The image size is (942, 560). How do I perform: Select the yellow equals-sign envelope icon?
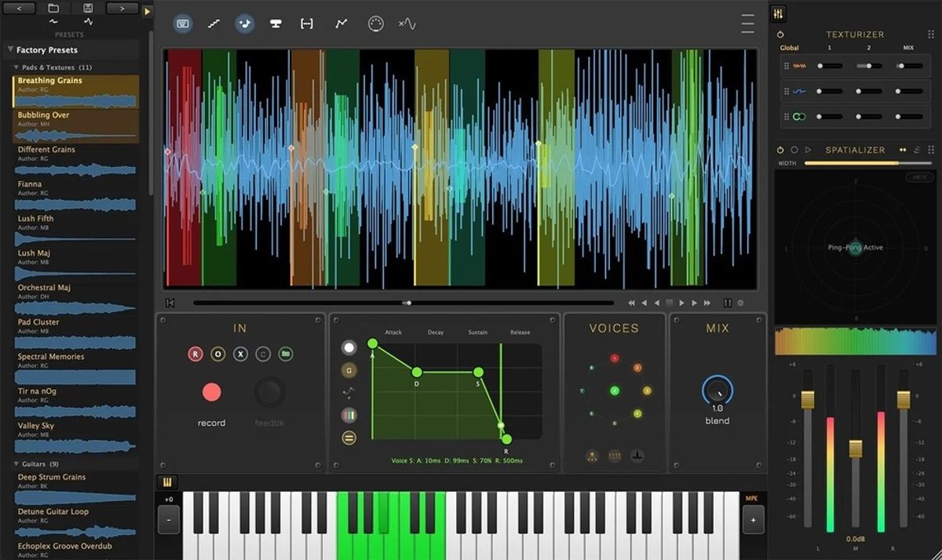(349, 438)
